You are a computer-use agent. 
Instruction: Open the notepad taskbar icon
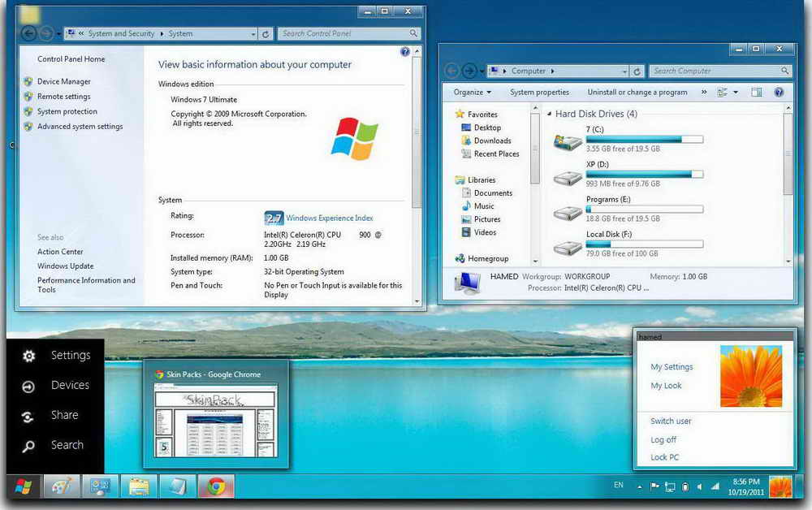178,486
